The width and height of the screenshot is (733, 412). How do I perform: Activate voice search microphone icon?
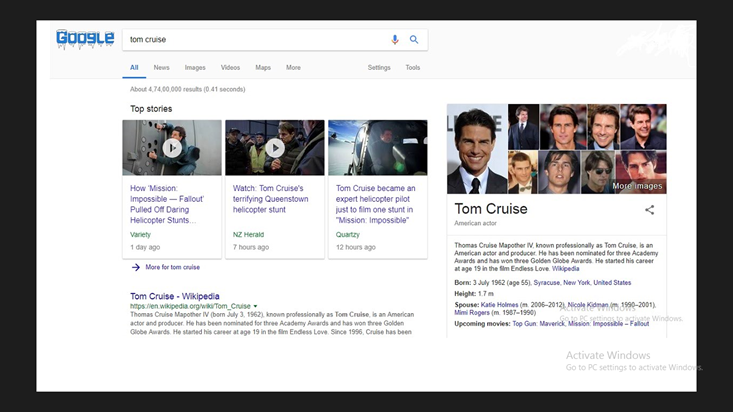coord(395,40)
